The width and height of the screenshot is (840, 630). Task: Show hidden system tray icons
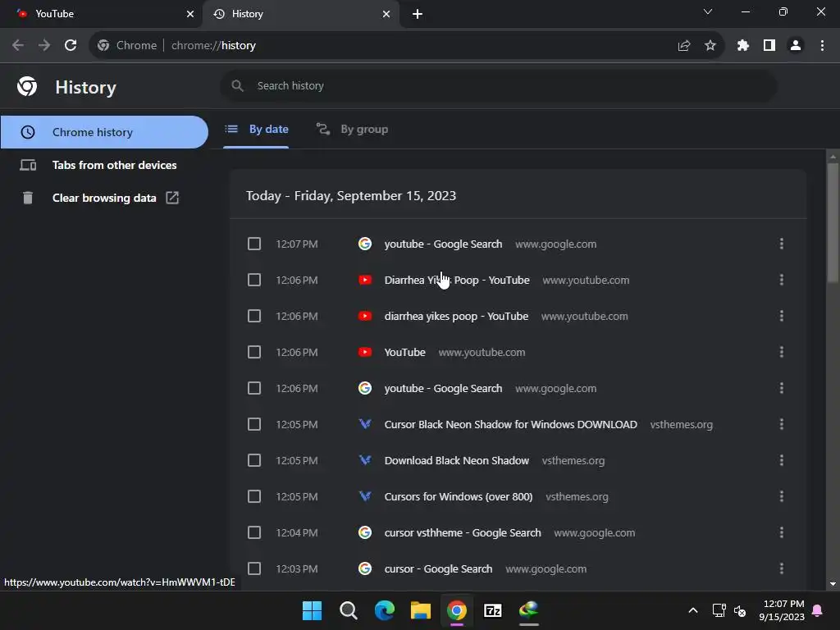point(692,610)
